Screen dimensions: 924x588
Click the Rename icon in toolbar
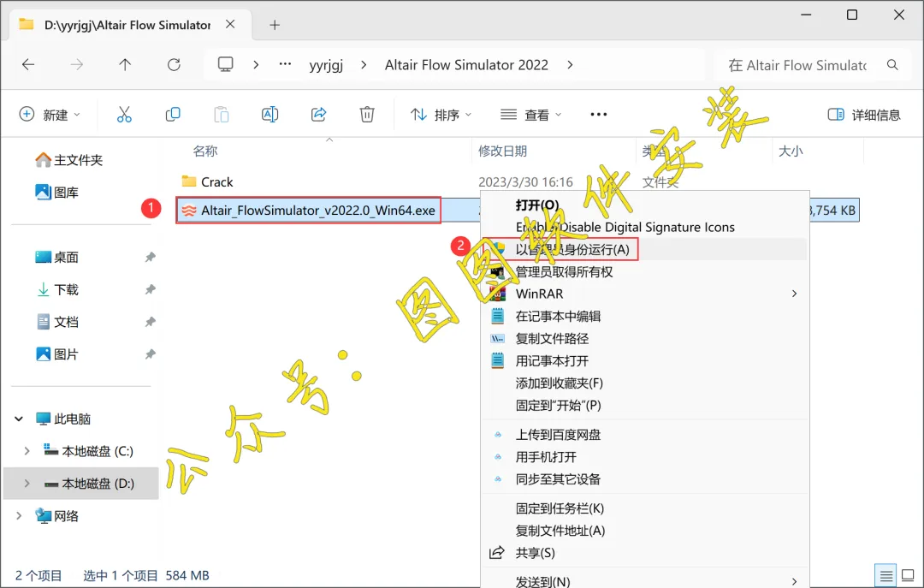[269, 115]
